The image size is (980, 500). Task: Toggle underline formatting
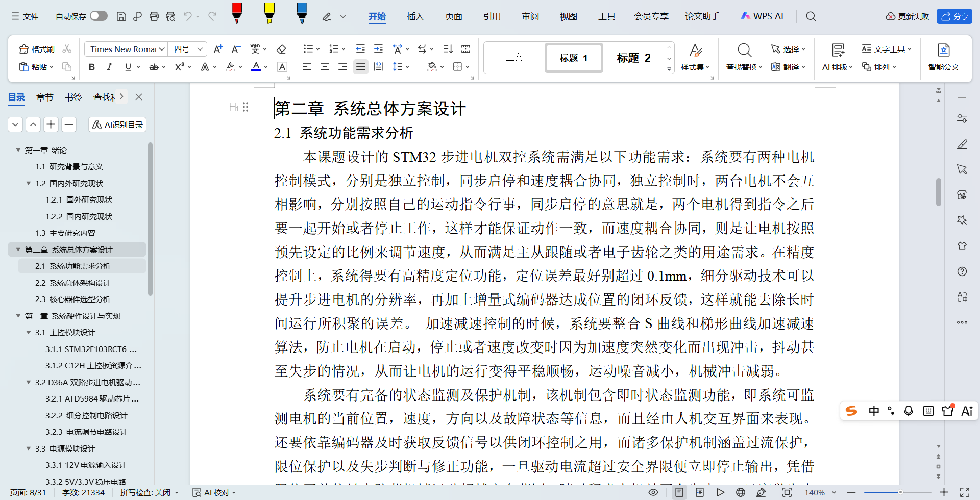pyautogui.click(x=128, y=67)
